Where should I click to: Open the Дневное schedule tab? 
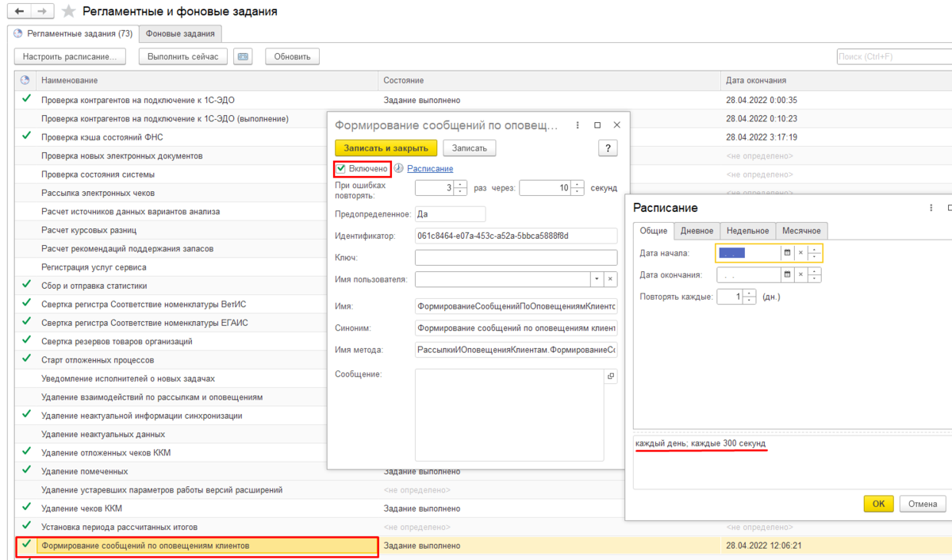coord(697,231)
